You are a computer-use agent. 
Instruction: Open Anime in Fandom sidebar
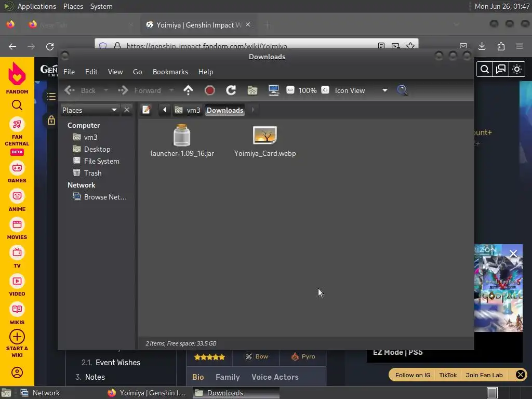(17, 201)
